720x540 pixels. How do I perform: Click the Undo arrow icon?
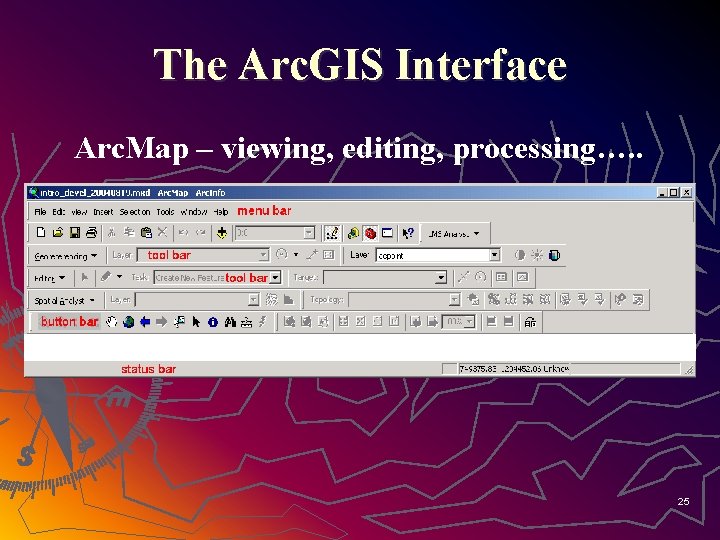[x=184, y=233]
